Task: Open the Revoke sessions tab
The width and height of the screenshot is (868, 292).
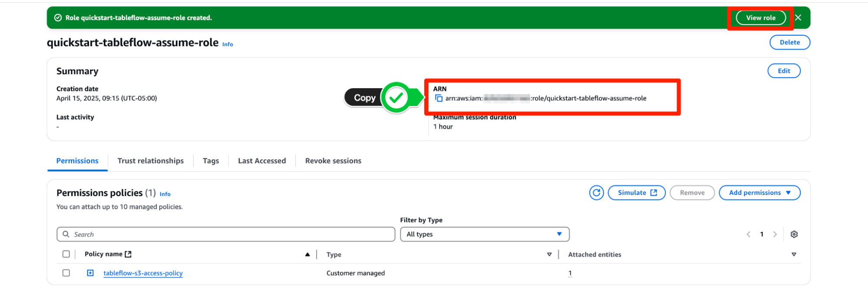Action: pyautogui.click(x=333, y=161)
